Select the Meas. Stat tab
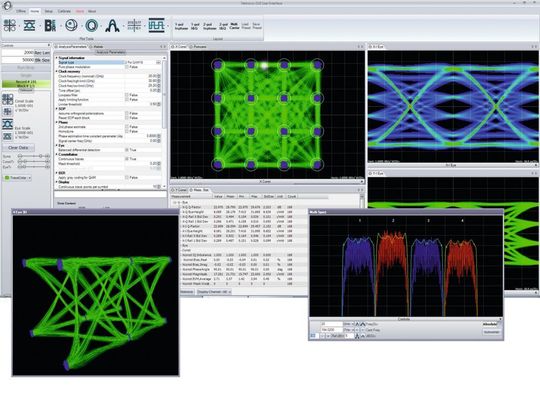Screen dimensions: 540x394 (201, 190)
